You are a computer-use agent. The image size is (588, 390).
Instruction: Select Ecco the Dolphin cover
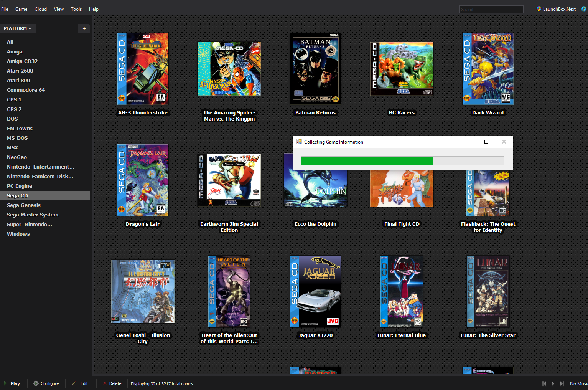315,188
